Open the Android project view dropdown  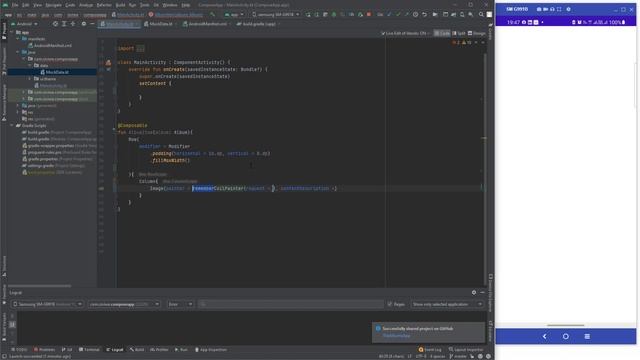[x=24, y=24]
